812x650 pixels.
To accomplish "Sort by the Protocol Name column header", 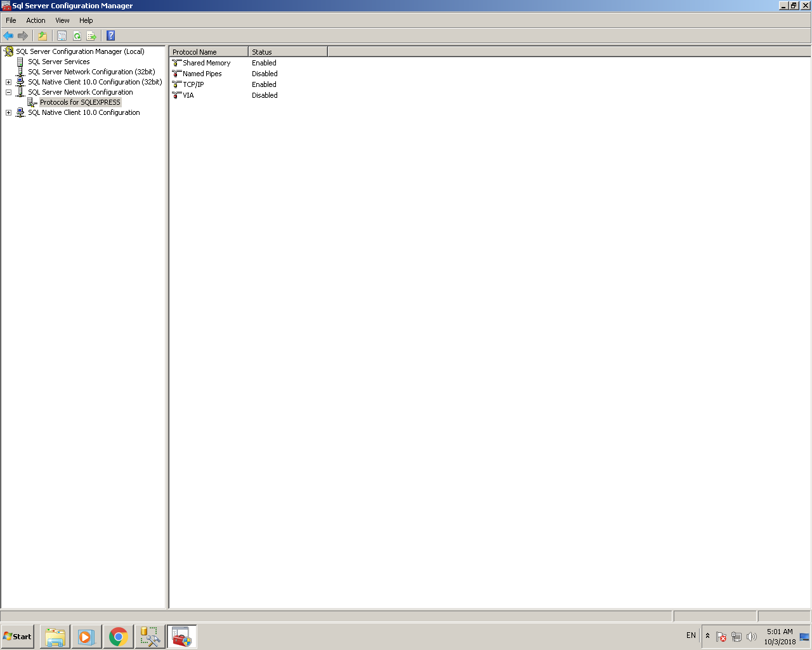I will (209, 52).
